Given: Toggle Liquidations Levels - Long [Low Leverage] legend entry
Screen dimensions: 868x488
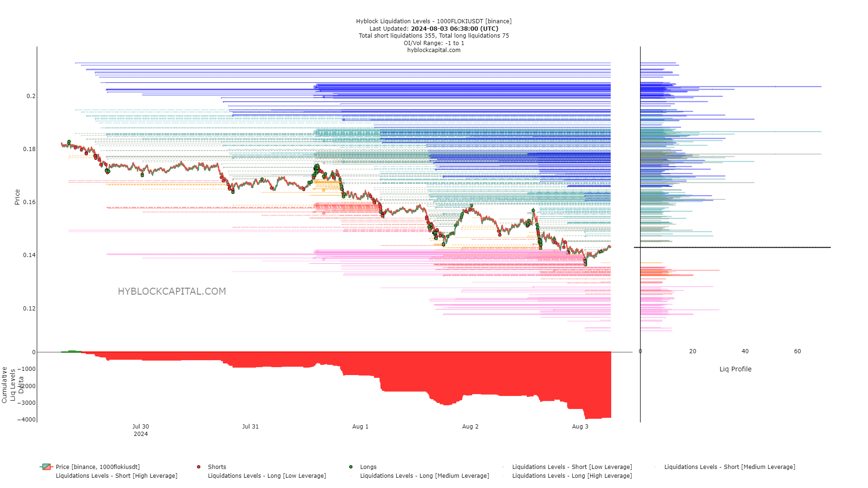Looking at the screenshot, I should click(x=267, y=475).
